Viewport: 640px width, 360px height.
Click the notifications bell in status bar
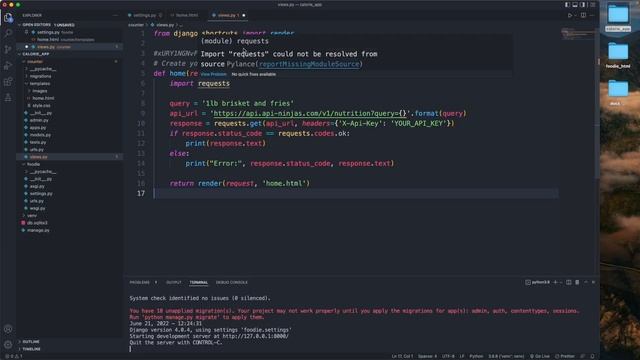coord(592,356)
